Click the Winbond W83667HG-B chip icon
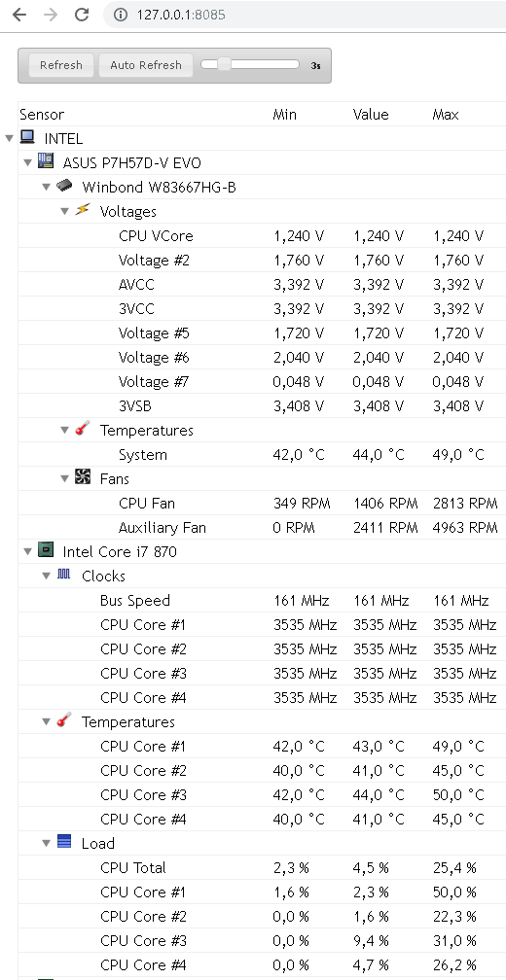The height and width of the screenshot is (980, 506). pos(64,186)
